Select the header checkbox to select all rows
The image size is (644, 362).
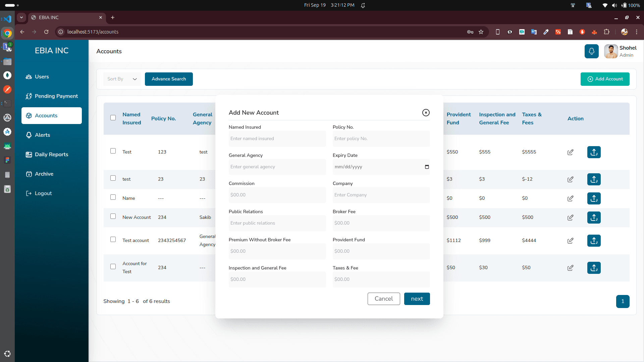(x=113, y=118)
